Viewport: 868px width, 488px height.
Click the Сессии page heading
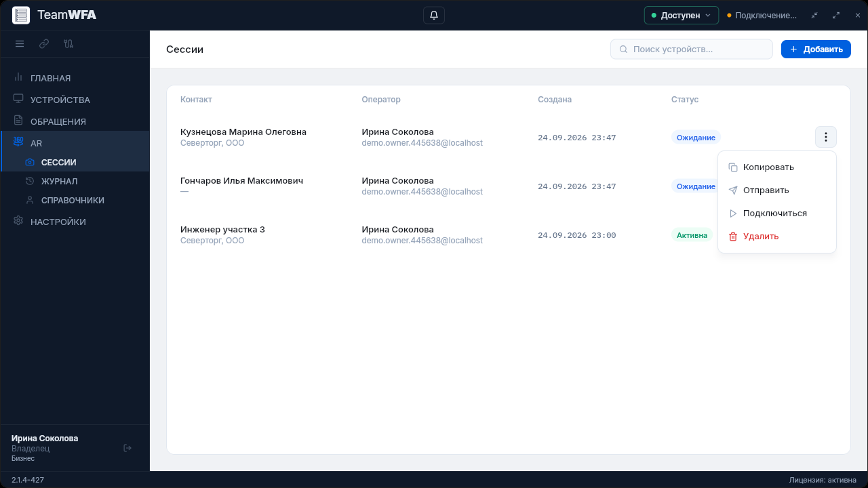[185, 49]
